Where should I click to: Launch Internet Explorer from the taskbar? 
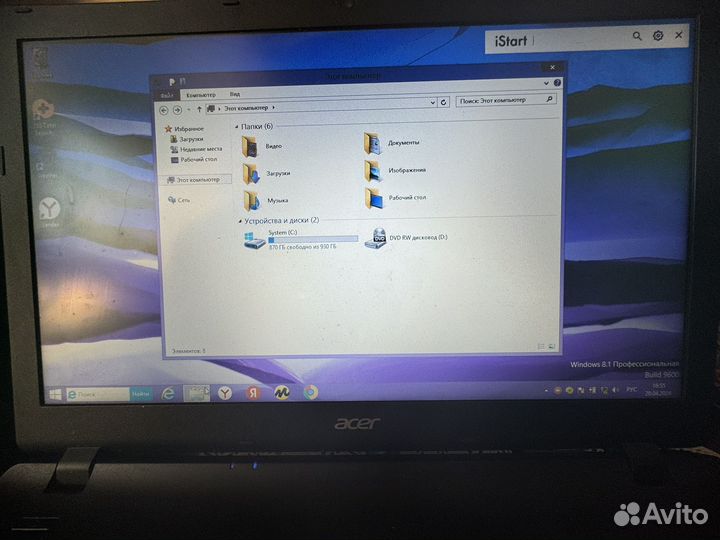point(168,394)
